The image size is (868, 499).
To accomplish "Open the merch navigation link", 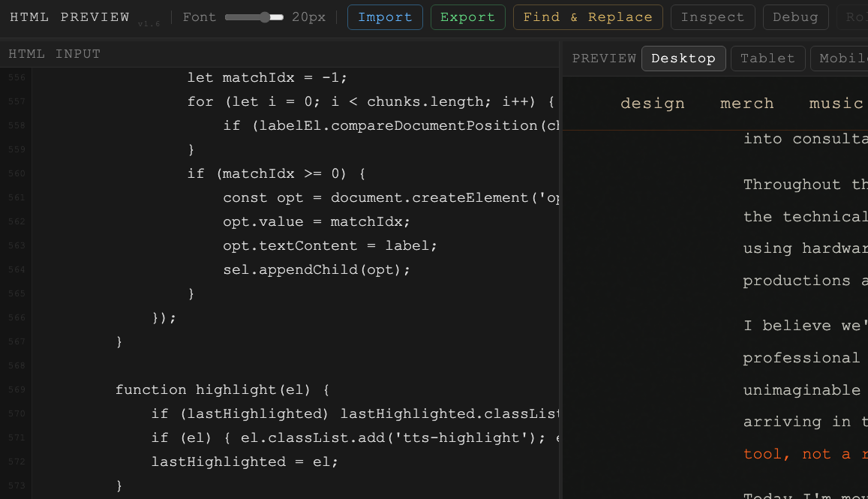I will tap(746, 104).
